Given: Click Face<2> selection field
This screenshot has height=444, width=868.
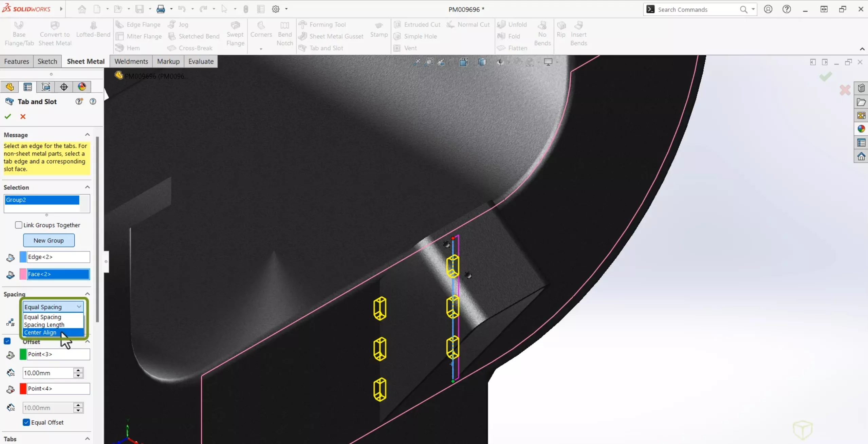Looking at the screenshot, I should 58,274.
